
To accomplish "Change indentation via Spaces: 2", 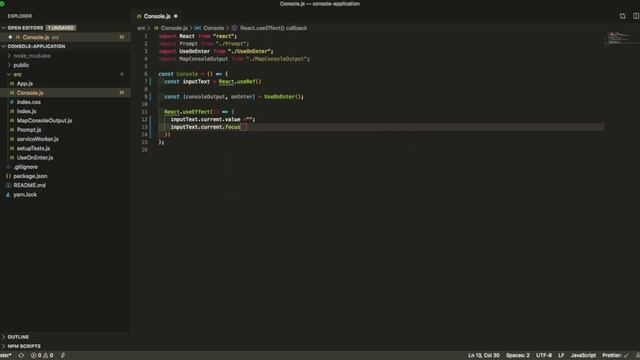I will (518, 356).
